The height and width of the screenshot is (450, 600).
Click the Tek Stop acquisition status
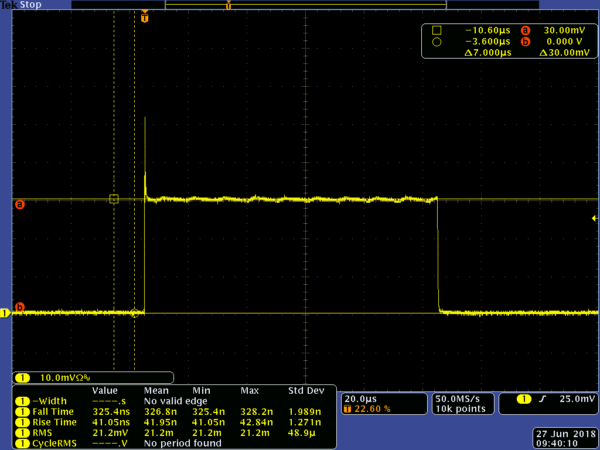pyautogui.click(x=21, y=5)
